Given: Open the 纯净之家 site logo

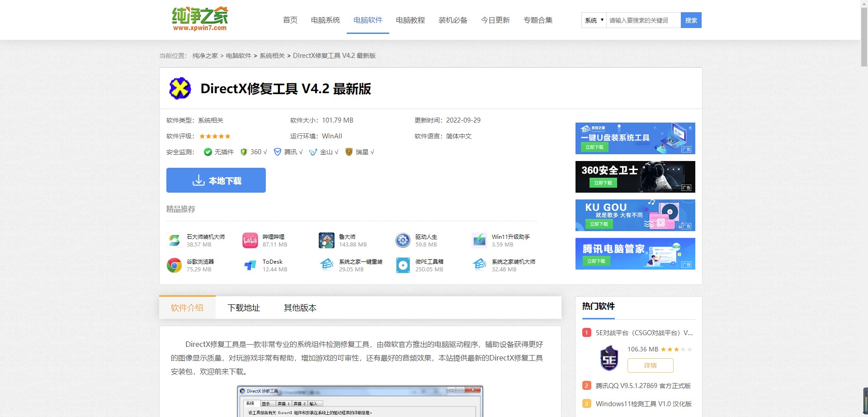Looking at the screenshot, I should [x=200, y=19].
